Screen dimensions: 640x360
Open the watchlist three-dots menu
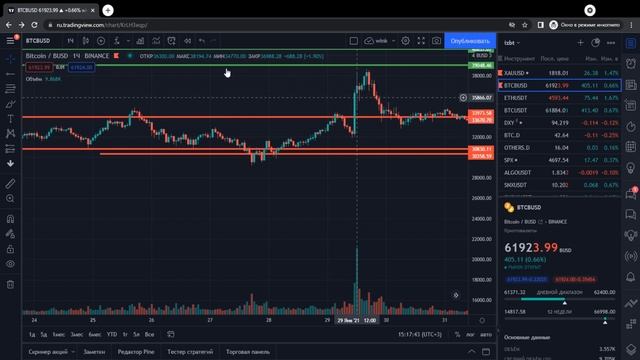click(x=611, y=42)
